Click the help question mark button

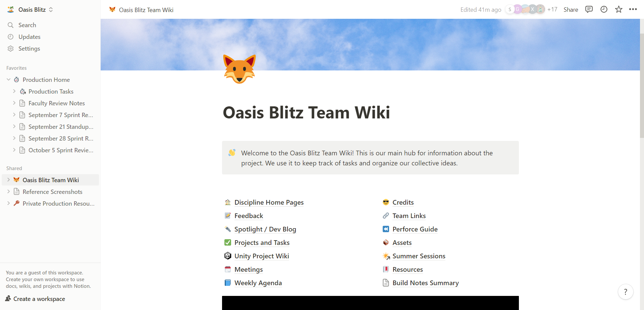tap(626, 292)
